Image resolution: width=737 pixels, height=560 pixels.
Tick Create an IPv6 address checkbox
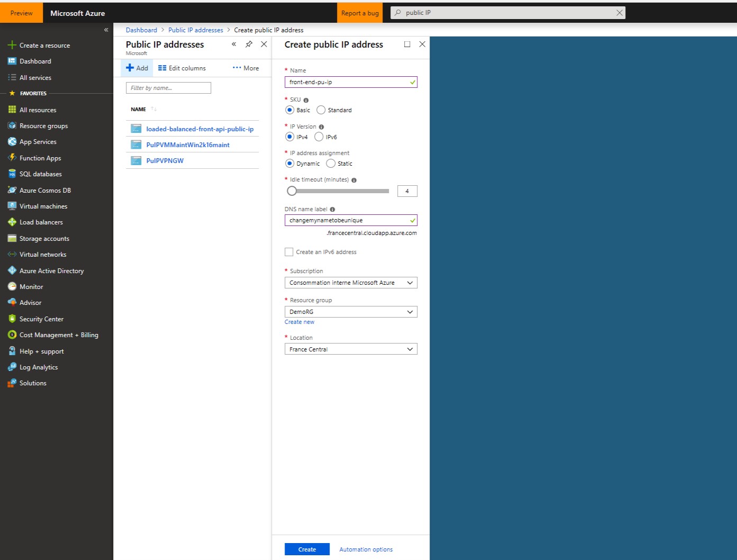289,252
